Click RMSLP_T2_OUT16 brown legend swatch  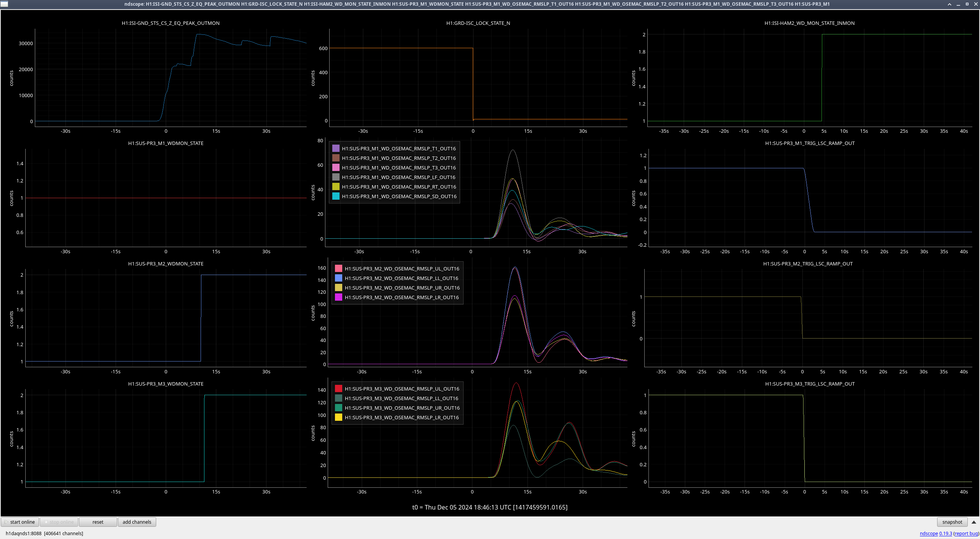click(336, 158)
